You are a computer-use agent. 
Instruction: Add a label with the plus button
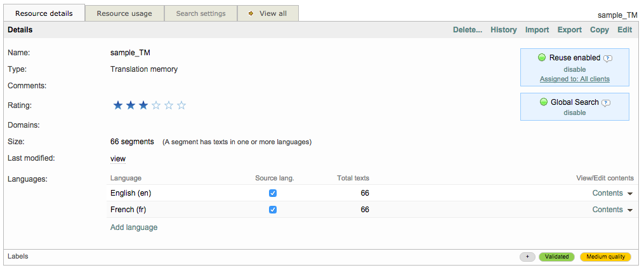click(x=527, y=257)
